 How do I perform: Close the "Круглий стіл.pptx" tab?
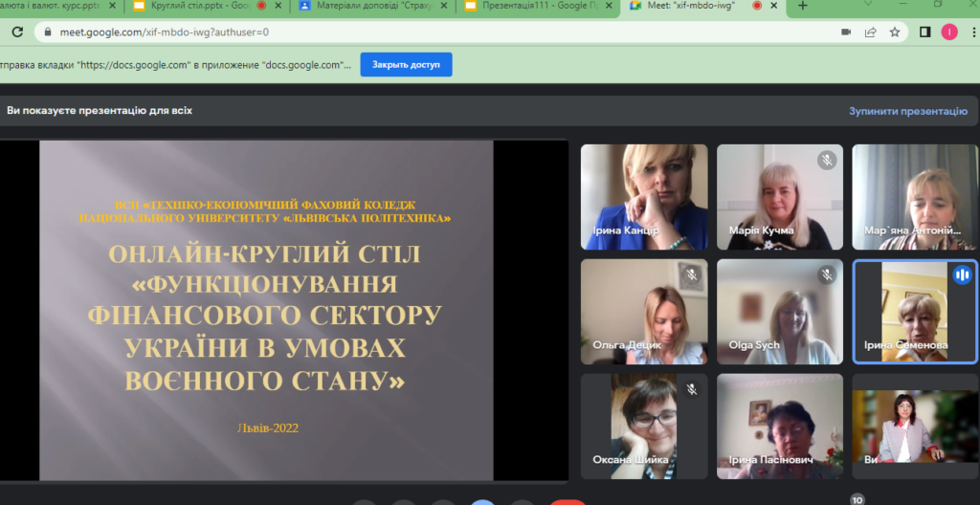279,6
